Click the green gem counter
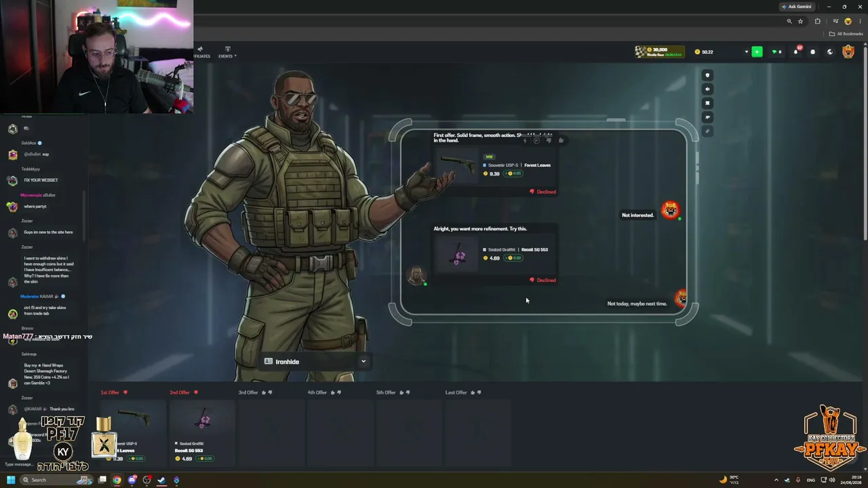868x488 pixels. [776, 52]
